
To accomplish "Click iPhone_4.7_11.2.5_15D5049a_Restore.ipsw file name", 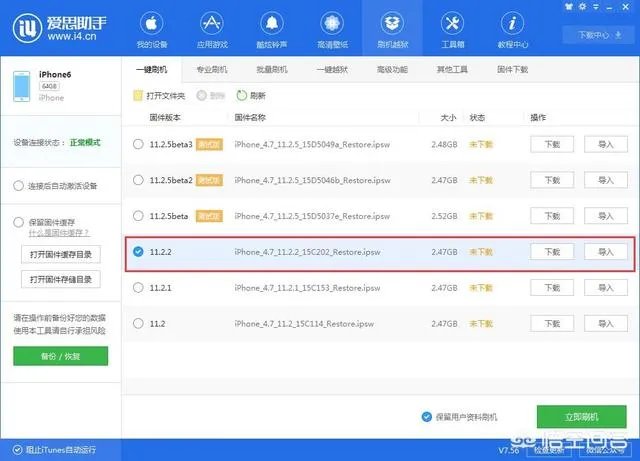I will [312, 145].
